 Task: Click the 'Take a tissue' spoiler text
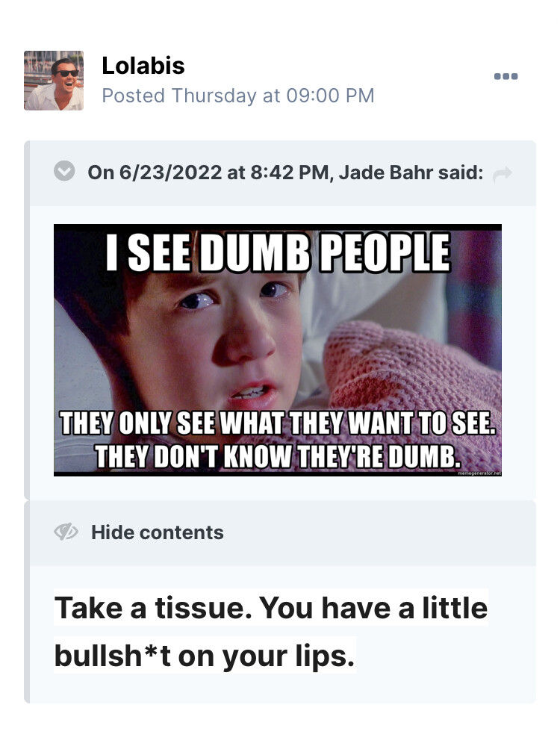pyautogui.click(x=271, y=608)
